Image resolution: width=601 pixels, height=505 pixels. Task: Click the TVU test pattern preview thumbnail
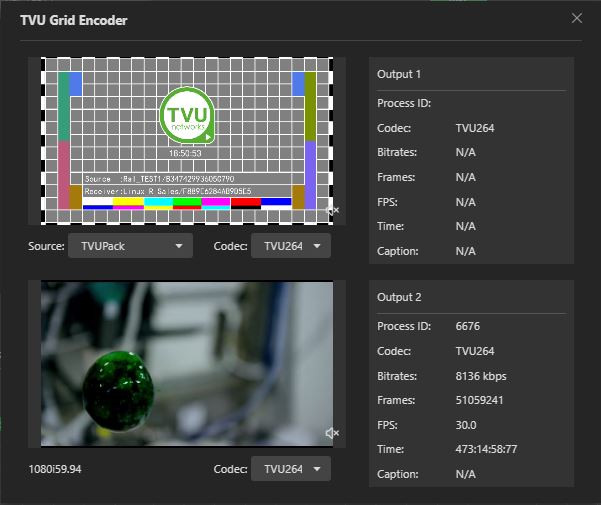(x=187, y=141)
